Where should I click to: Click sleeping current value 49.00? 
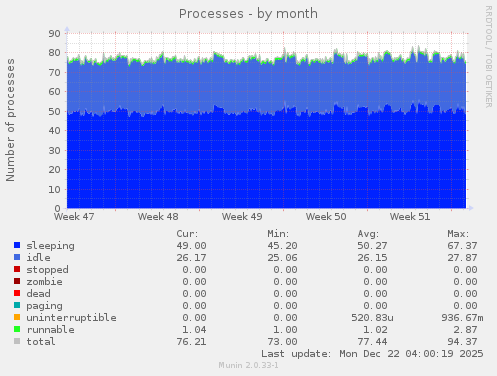click(191, 246)
